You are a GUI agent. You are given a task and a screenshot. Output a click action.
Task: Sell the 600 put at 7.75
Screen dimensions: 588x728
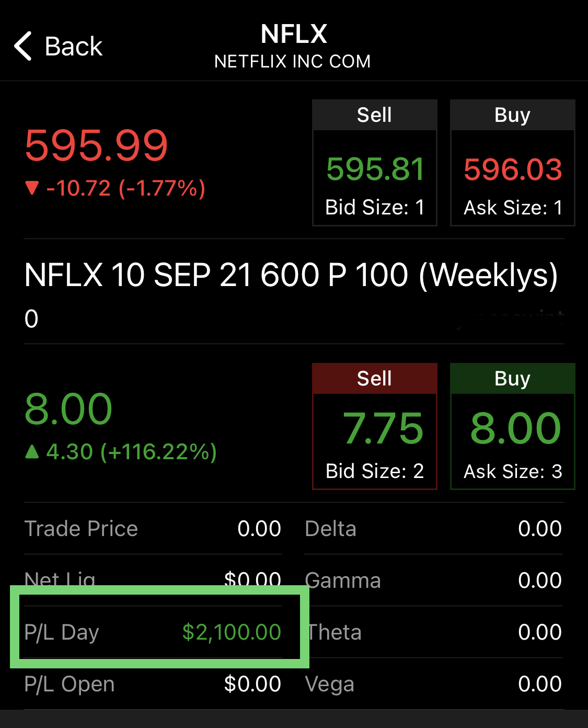tap(375, 426)
